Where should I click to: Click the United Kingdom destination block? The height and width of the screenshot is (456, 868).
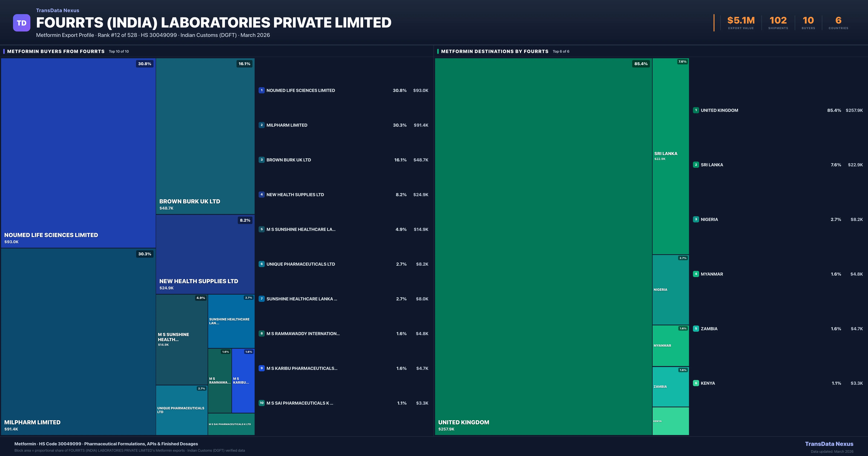543,246
